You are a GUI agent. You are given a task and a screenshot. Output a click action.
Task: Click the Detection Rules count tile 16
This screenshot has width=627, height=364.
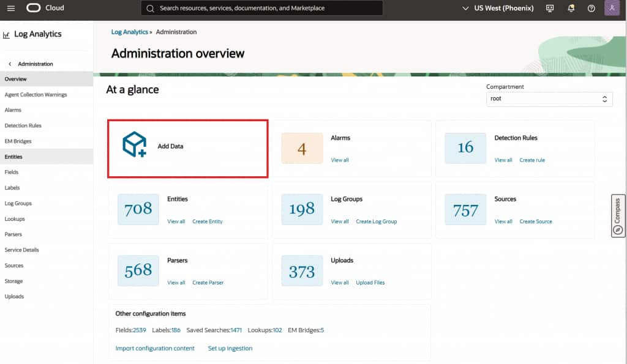coord(465,148)
